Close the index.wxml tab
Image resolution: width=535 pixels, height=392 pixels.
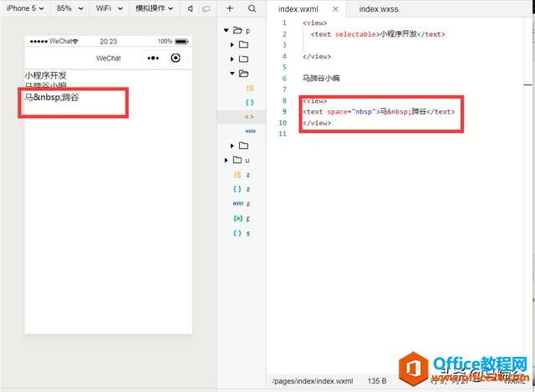tap(335, 9)
